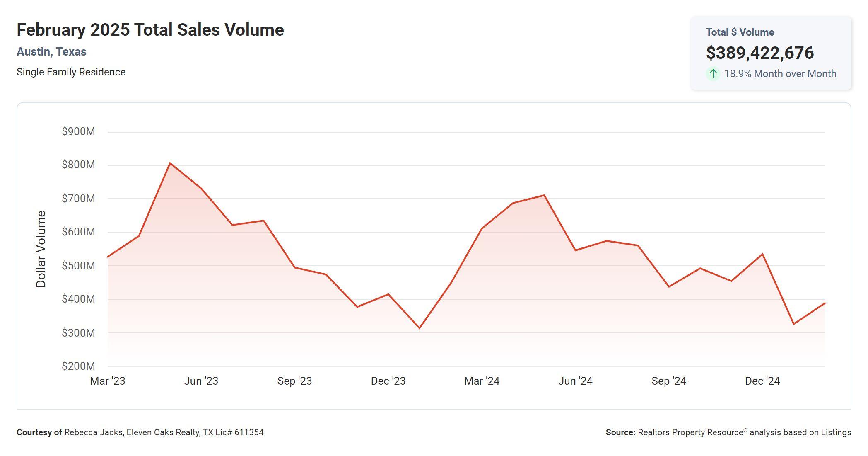868x456 pixels.
Task: Select the $389,422,676 volume figure
Action: [759, 53]
